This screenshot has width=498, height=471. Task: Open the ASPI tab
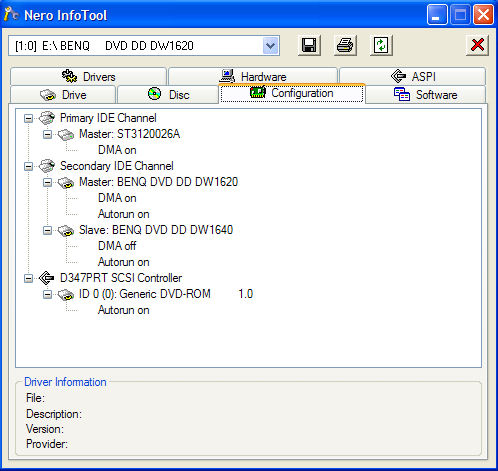413,76
